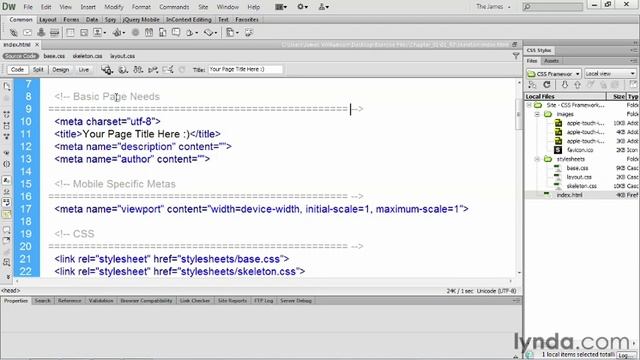Click the Insert Table icon
This screenshot has width=640, height=360.
pos(70,33)
